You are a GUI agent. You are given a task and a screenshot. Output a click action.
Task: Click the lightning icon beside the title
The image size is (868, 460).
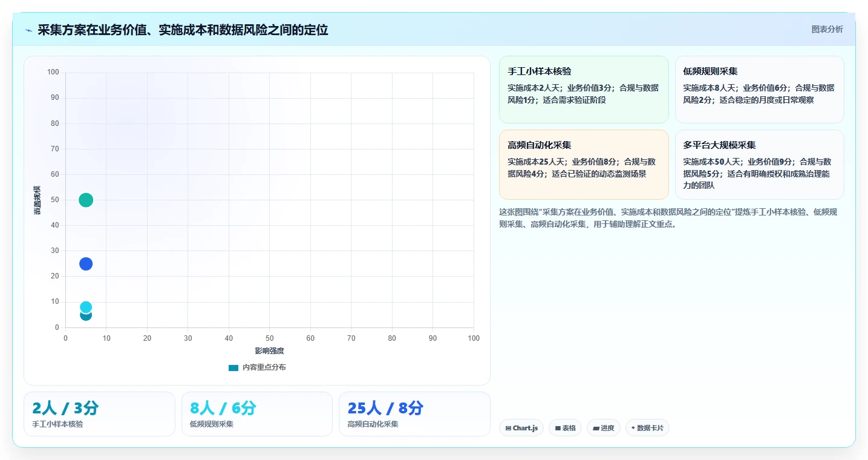28,30
